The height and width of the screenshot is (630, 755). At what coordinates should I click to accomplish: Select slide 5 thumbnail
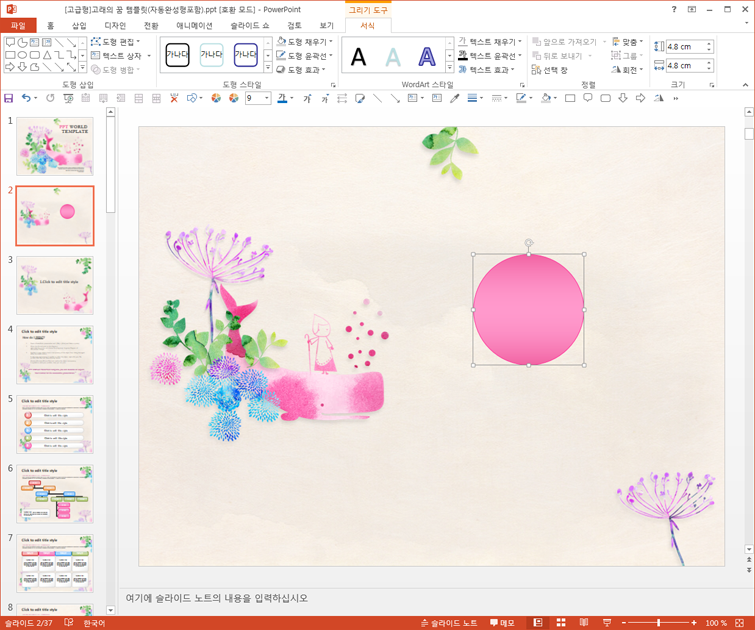point(55,424)
